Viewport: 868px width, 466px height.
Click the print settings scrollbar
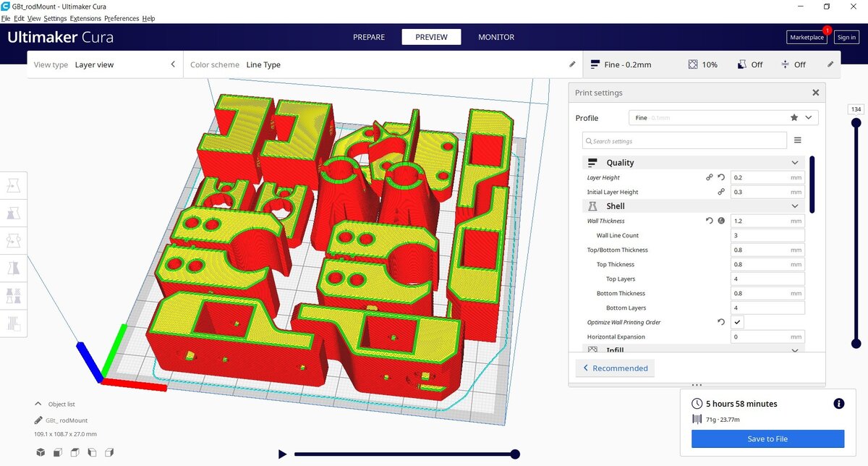(x=812, y=185)
